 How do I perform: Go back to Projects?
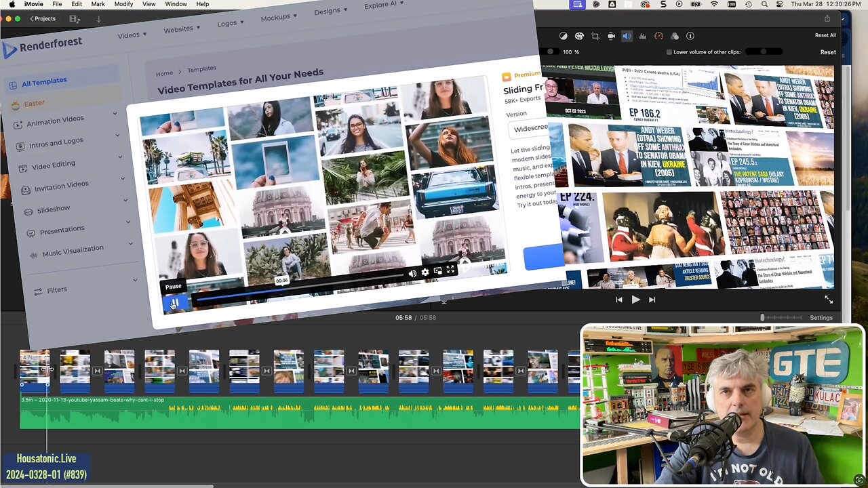43,19
